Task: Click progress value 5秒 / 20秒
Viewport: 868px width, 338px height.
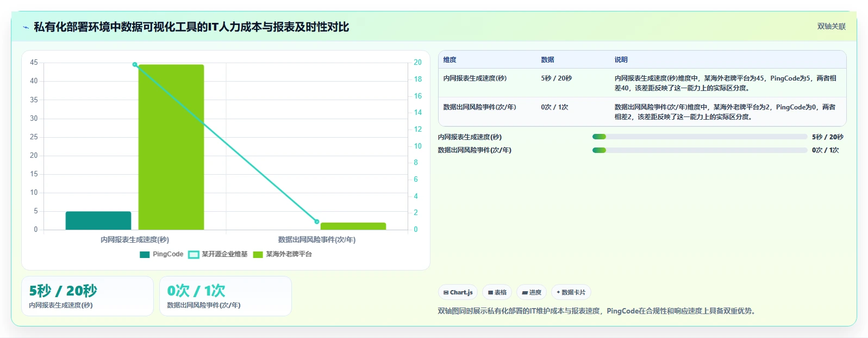Action: coord(827,137)
